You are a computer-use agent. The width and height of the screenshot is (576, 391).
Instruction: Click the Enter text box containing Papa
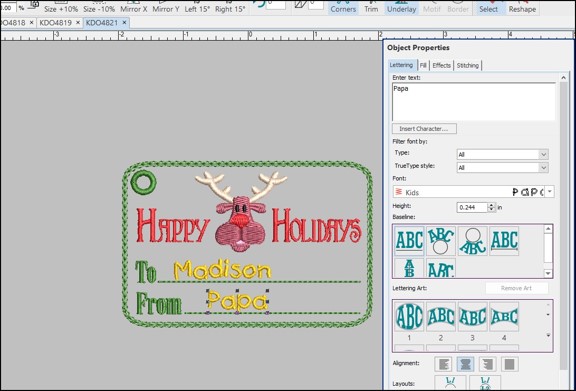474,102
